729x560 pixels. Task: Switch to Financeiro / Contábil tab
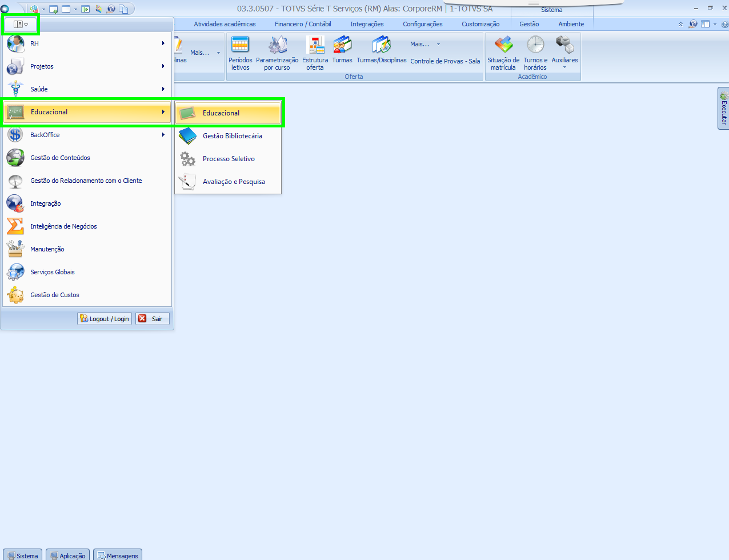click(x=303, y=24)
